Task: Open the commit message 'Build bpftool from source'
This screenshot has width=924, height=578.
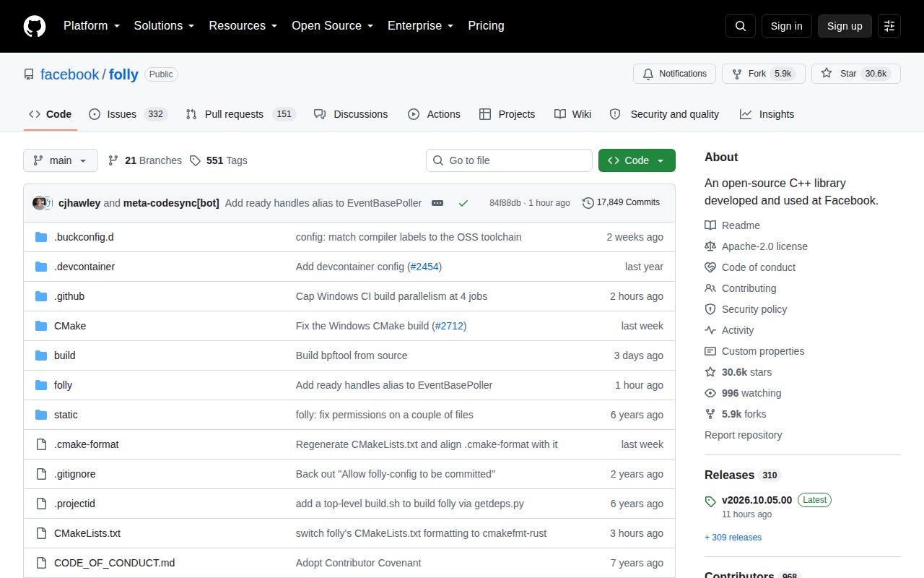Action: tap(352, 355)
